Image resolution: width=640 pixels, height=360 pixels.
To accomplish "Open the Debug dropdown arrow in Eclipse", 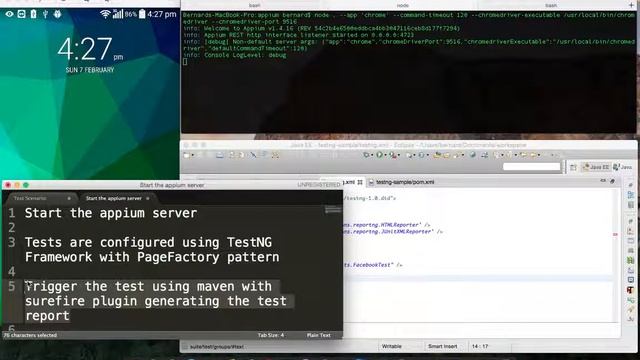I will pyautogui.click(x=371, y=156).
